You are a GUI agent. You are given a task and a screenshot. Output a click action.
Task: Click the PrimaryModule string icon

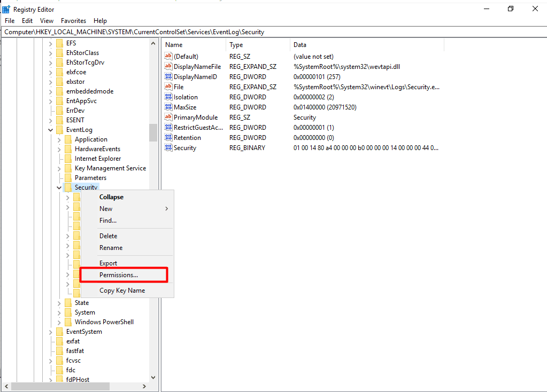168,117
